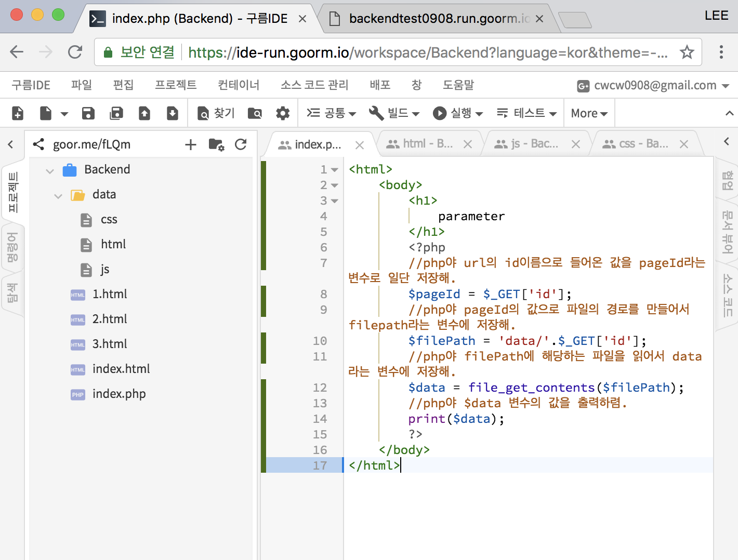Click the file download toolbar icon
Screen dimensions: 738x560
[x=173, y=113]
